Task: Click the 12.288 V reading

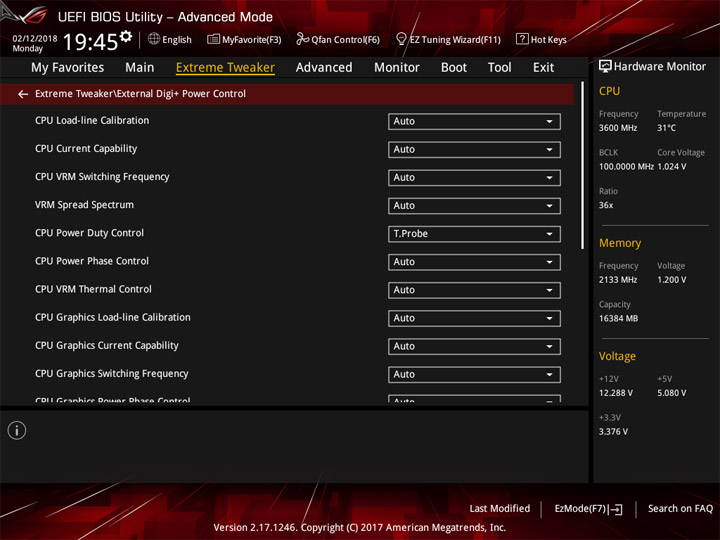Action: click(615, 393)
